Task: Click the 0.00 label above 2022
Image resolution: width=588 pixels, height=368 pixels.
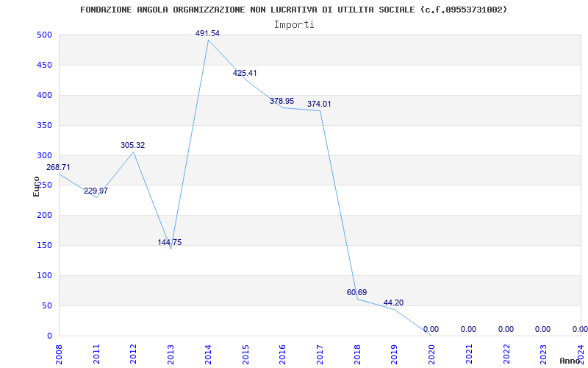Action: point(506,329)
